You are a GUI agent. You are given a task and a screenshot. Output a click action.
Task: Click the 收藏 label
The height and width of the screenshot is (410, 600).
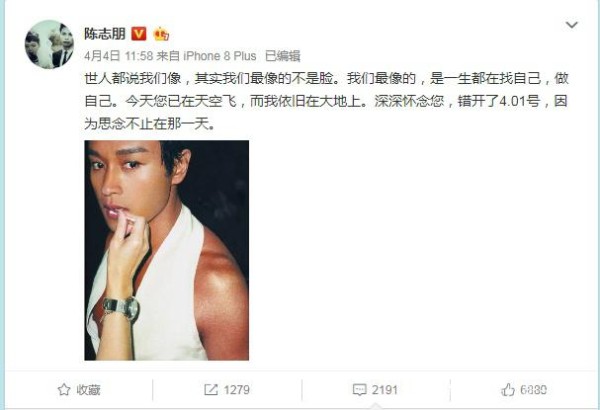[88, 390]
